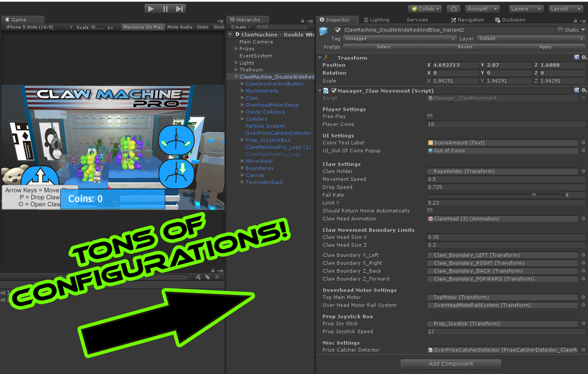
Task: Toggle the GameObject active checkbox
Action: [338, 30]
